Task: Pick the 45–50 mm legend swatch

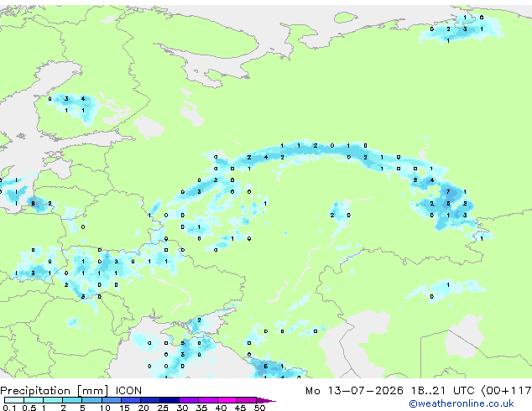Action: tap(247, 400)
